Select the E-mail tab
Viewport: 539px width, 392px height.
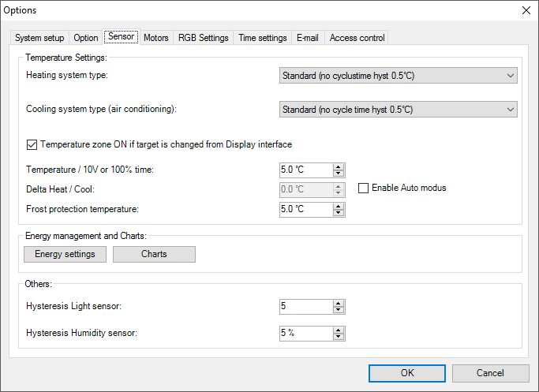pyautogui.click(x=308, y=38)
